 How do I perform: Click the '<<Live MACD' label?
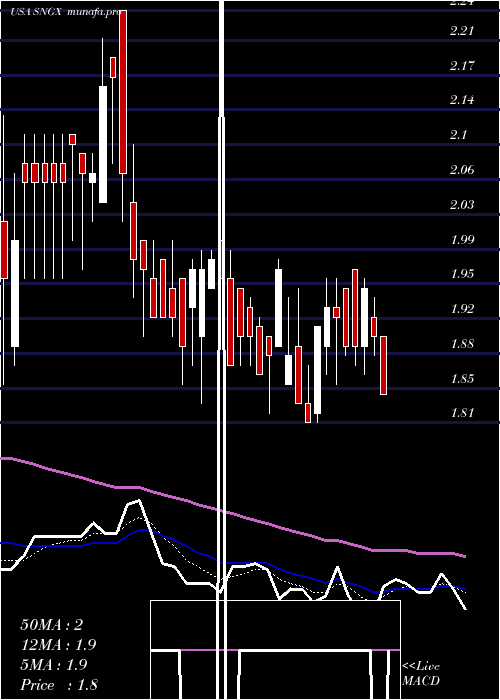coord(421,673)
